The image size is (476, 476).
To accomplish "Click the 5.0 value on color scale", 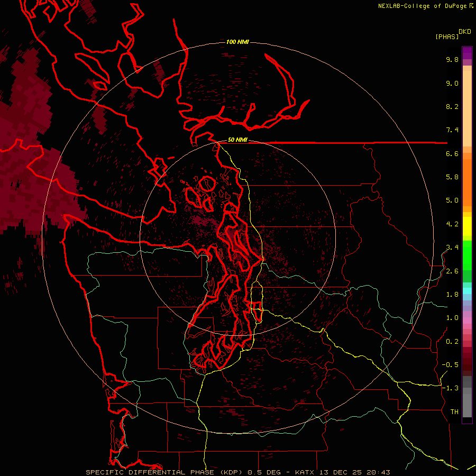I will [452, 200].
